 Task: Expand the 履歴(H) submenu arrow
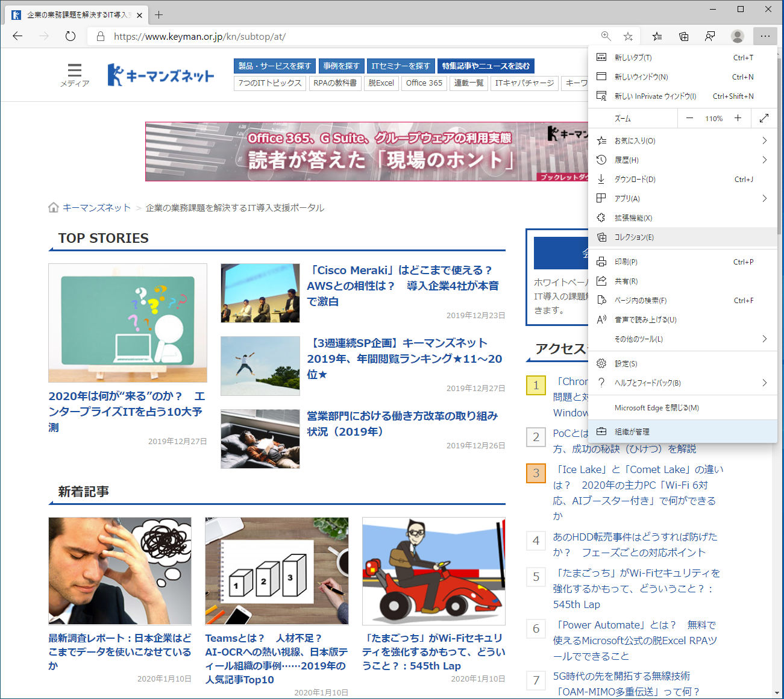[764, 160]
